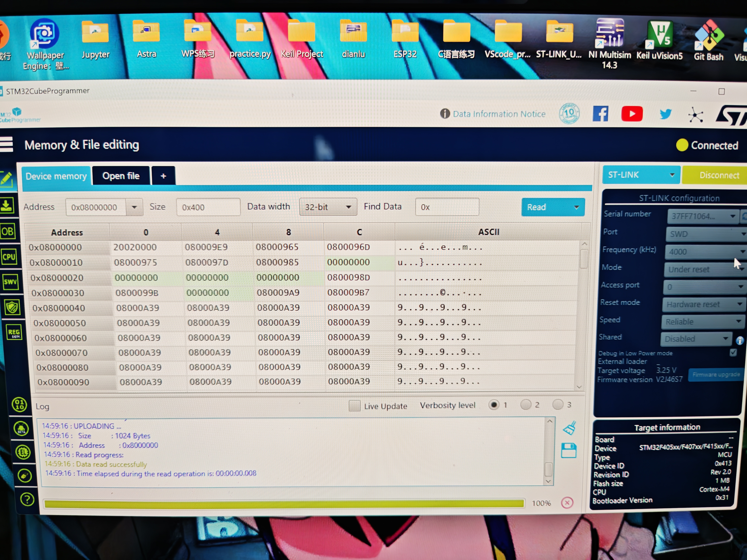Open the Mode Under reset dropdown
Image resolution: width=747 pixels, height=560 pixels.
[x=705, y=269]
